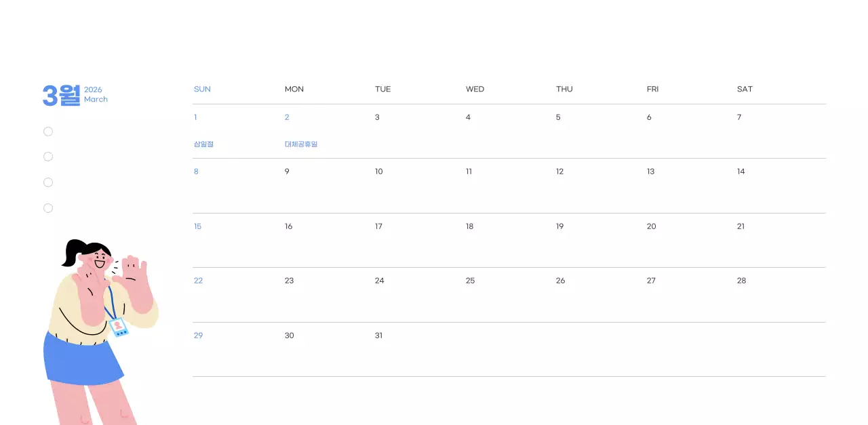Select date 31 on the calendar
This screenshot has height=425, width=868.
point(378,336)
